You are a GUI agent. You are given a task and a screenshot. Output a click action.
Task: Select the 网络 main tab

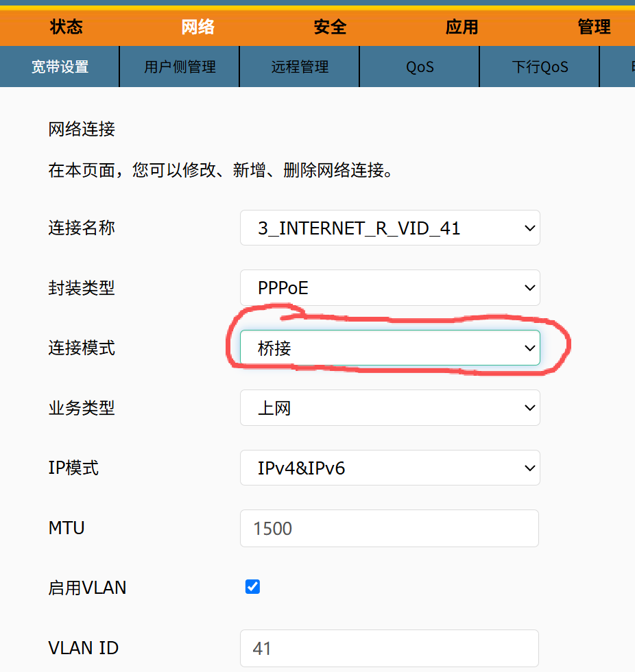click(198, 27)
